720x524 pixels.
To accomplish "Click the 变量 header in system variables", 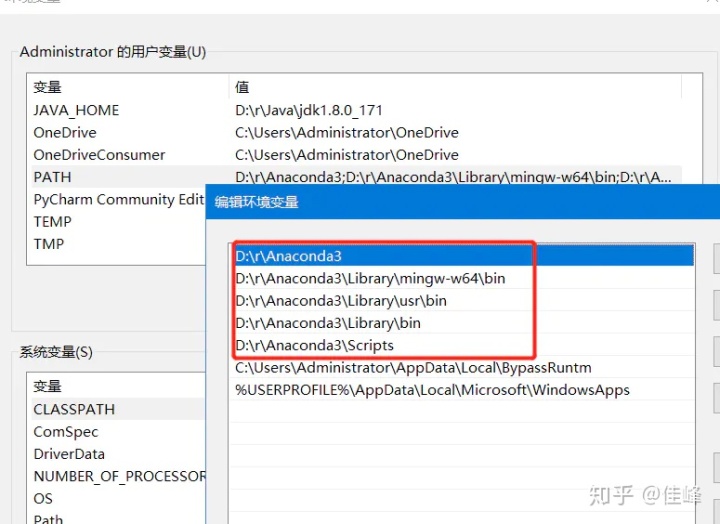I will (x=47, y=386).
